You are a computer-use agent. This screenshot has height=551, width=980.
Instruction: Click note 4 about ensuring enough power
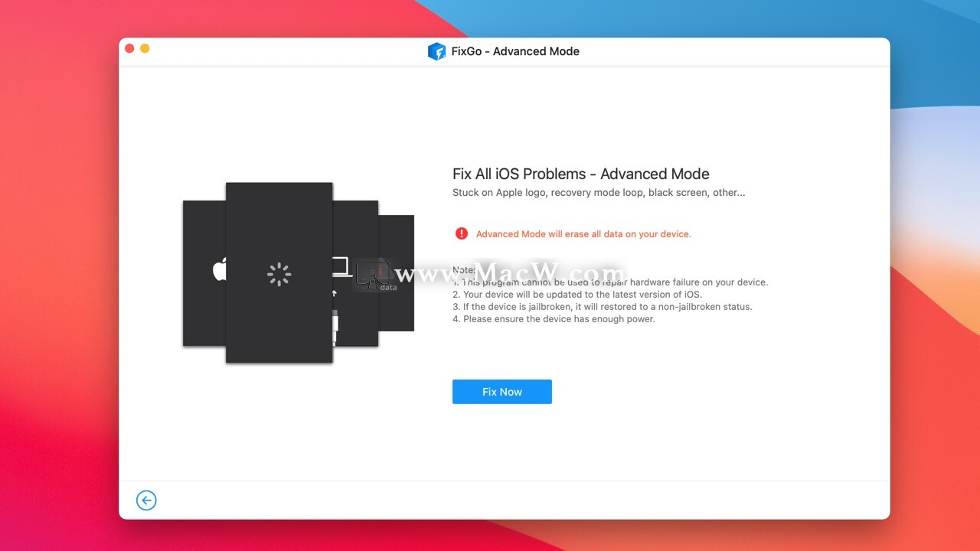554,319
